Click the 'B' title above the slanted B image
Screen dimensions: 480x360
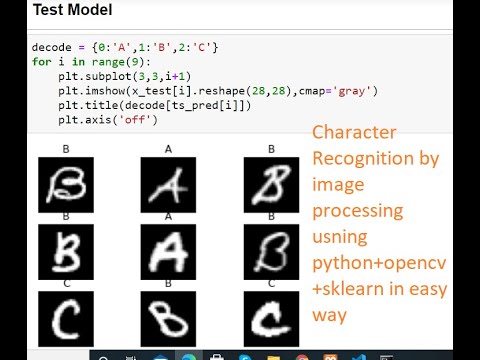[x=271, y=149]
